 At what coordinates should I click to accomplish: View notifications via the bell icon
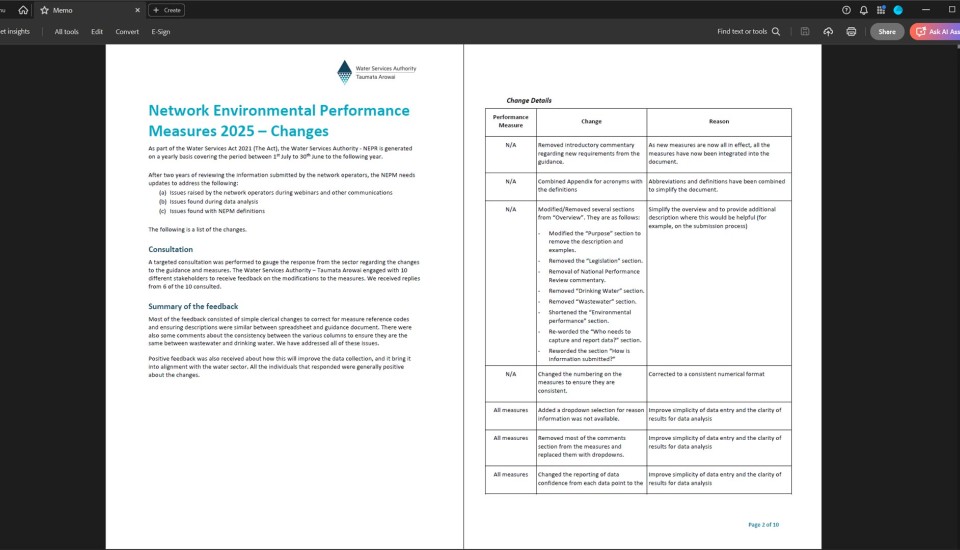[863, 10]
